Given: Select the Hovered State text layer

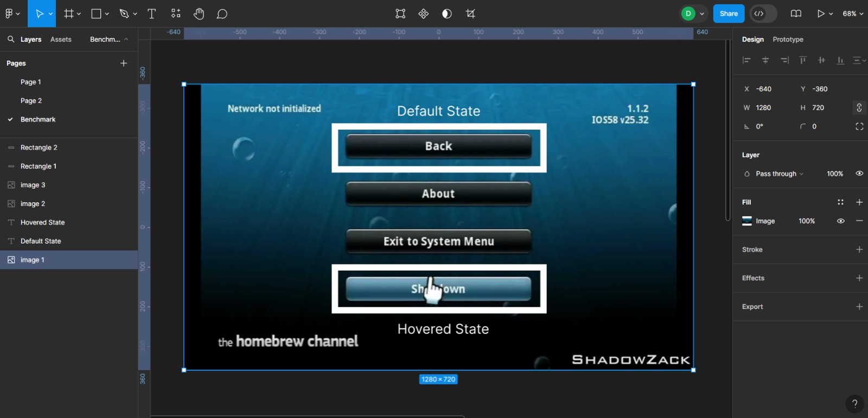Looking at the screenshot, I should tap(69, 222).
